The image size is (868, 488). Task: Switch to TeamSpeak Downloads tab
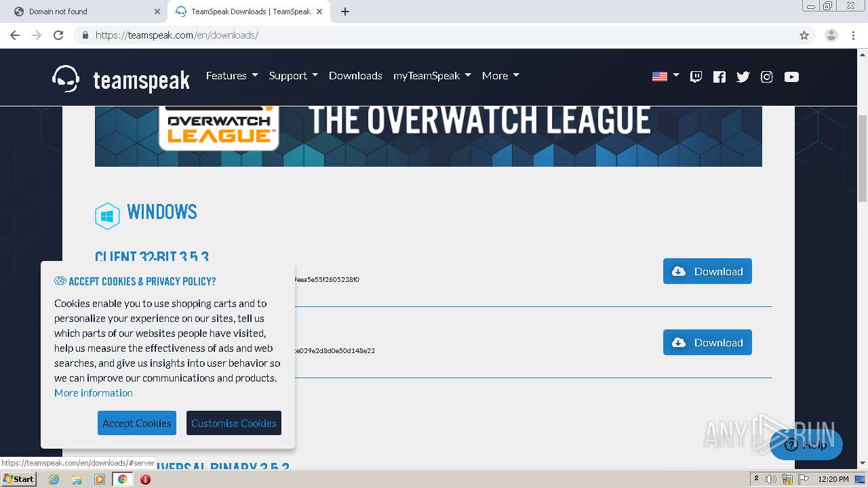point(249,12)
